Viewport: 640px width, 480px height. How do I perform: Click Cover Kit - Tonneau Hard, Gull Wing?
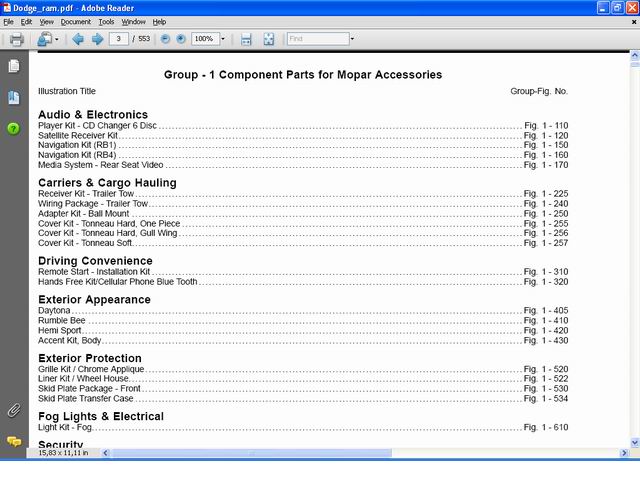coord(108,233)
